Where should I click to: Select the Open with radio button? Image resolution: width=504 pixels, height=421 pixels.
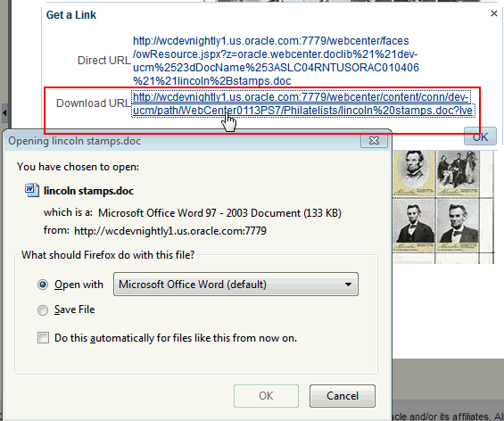click(x=43, y=285)
